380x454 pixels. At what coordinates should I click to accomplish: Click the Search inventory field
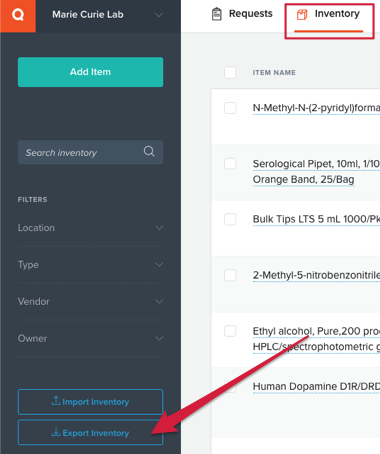[90, 152]
